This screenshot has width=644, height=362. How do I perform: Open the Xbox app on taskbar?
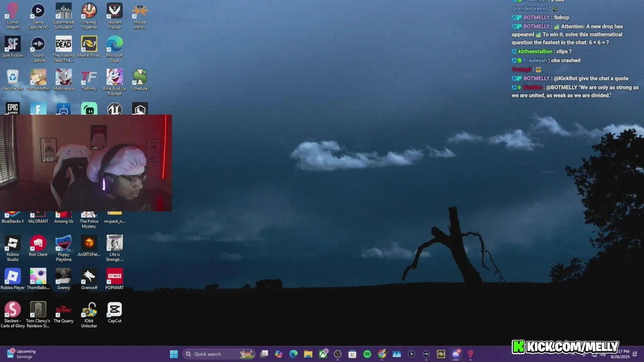(323, 354)
